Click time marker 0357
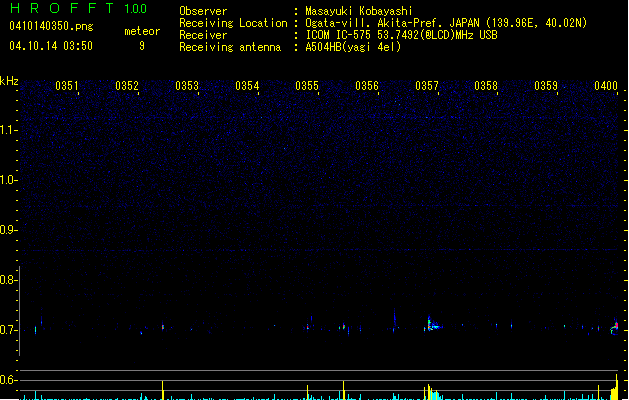Viewport: 629px width, 400px height. tap(427, 86)
